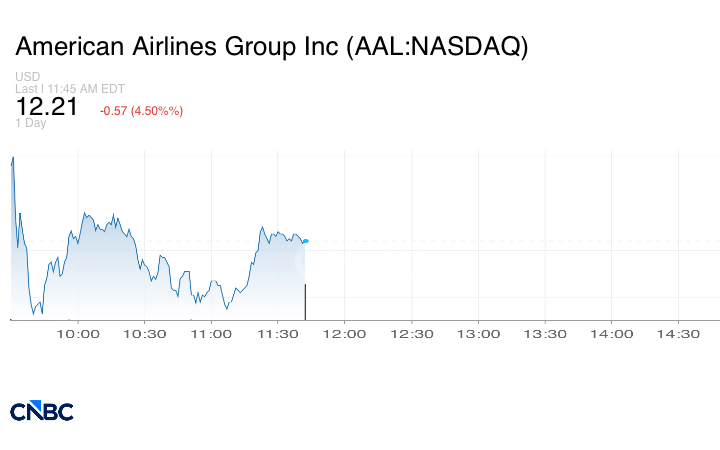Viewport: 720px width, 450px height.
Task: Click the 13:00 time axis label
Action: (x=478, y=333)
